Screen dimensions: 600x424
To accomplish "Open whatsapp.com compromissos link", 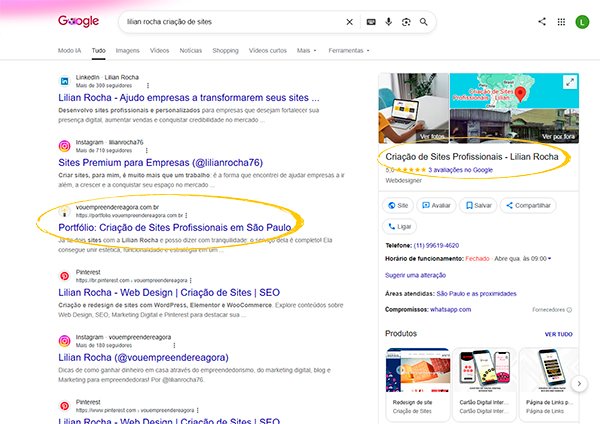I will click(450, 309).
